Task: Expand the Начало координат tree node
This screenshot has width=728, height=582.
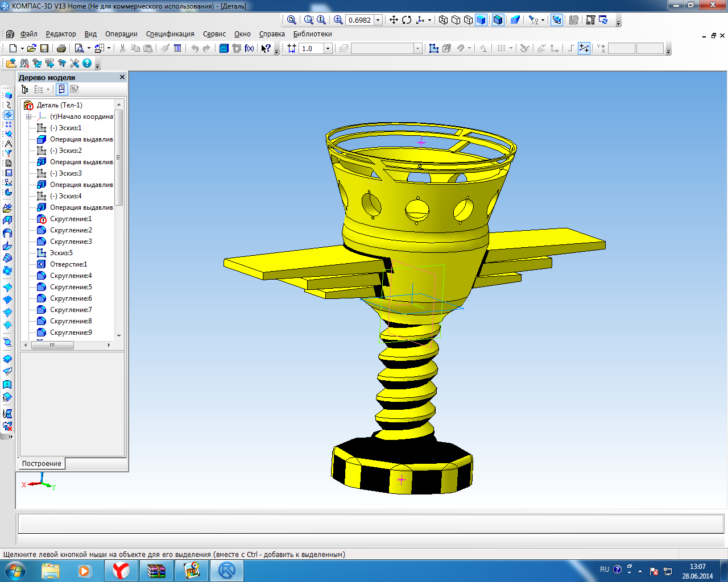Action: click(x=28, y=117)
